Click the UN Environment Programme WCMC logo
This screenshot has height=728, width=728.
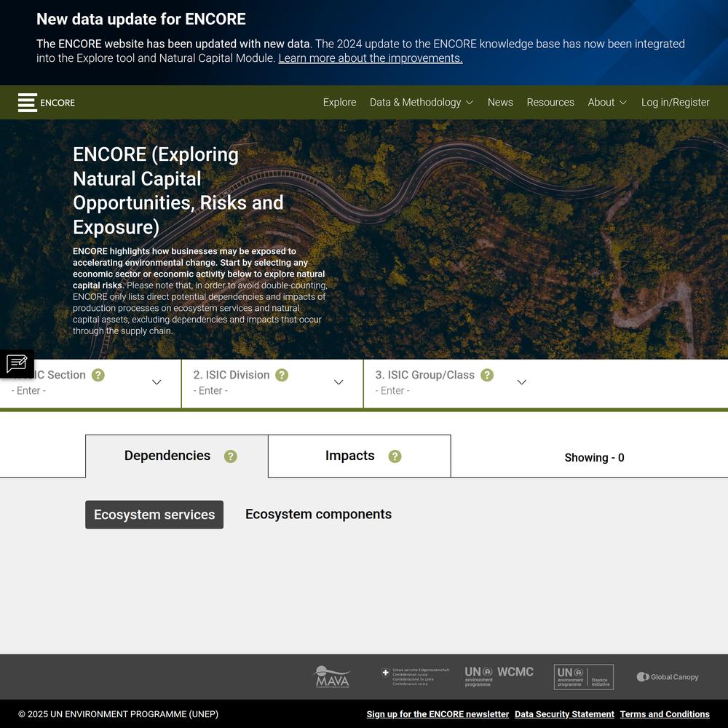(x=499, y=676)
